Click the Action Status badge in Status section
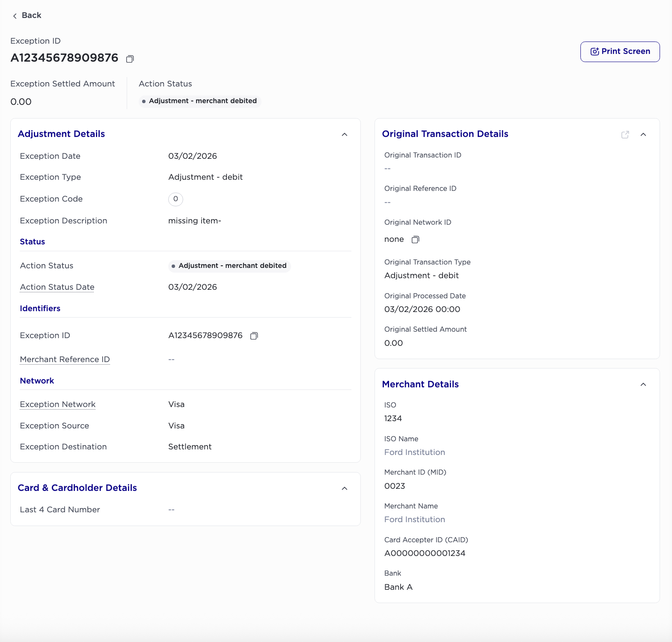The width and height of the screenshot is (672, 642). click(229, 266)
